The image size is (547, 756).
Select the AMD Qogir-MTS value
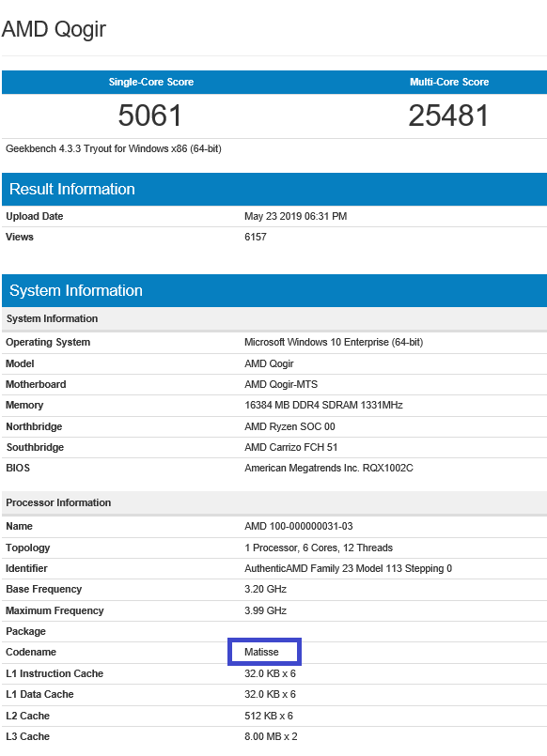click(x=281, y=385)
